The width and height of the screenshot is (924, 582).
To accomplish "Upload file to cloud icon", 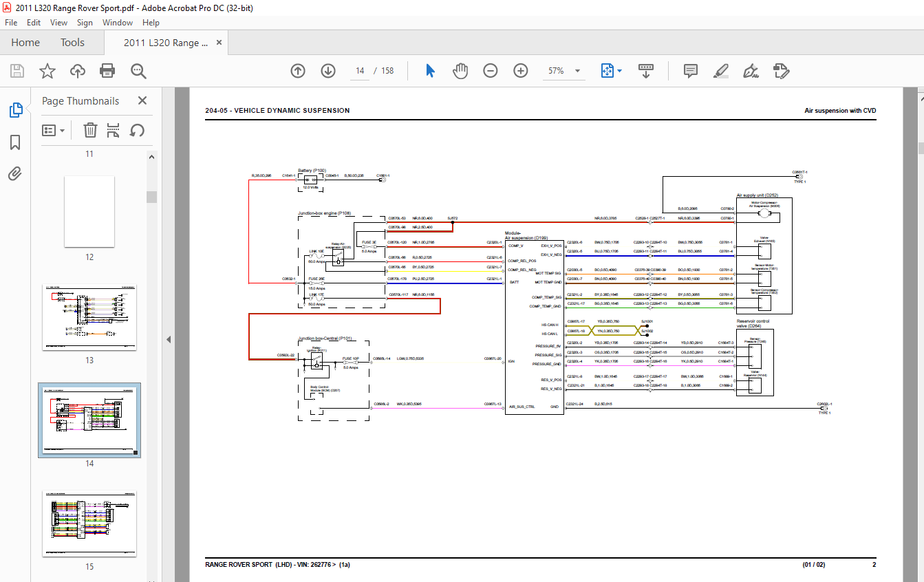I will 78,70.
